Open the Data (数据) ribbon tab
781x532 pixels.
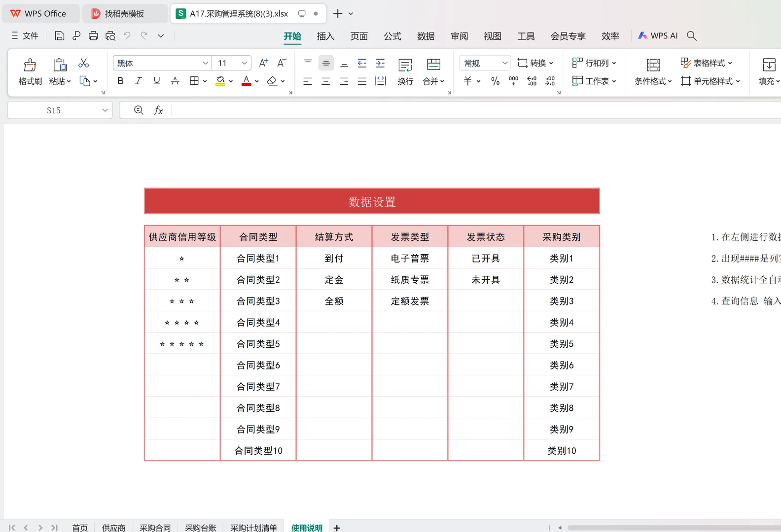426,36
